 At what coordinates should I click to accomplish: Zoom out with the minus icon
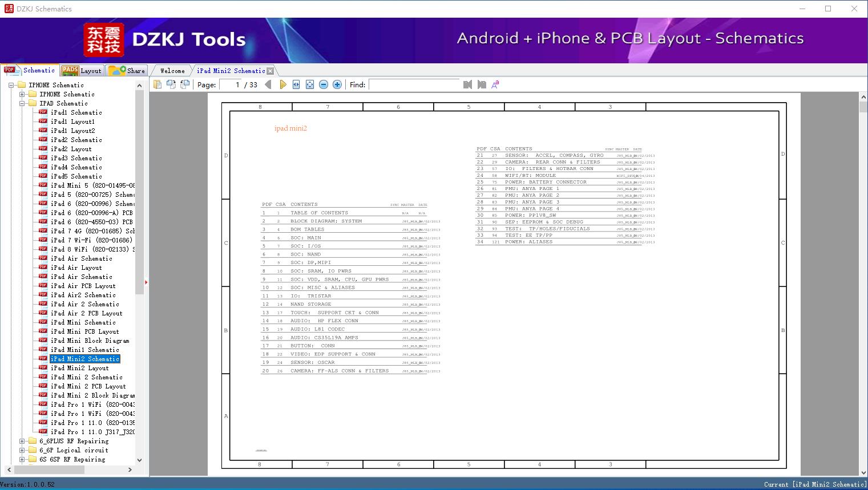324,84
